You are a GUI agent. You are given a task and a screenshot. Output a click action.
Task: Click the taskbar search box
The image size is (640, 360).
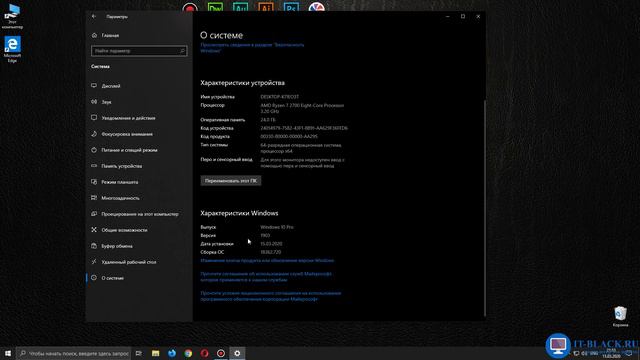click(74, 353)
